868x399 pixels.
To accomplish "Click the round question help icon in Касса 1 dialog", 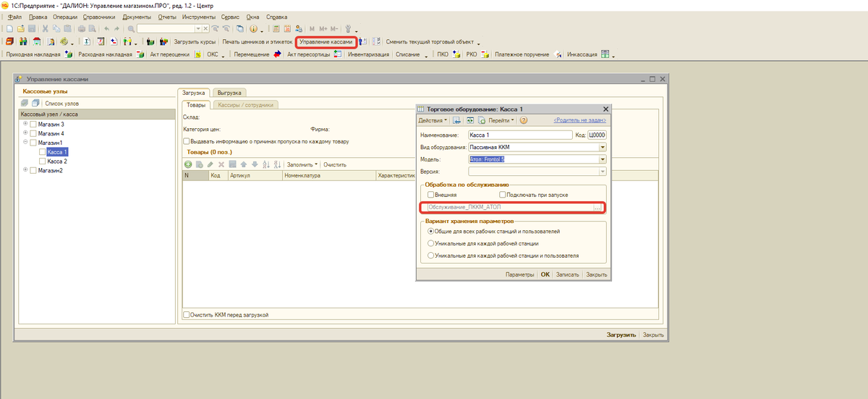I will tap(523, 120).
